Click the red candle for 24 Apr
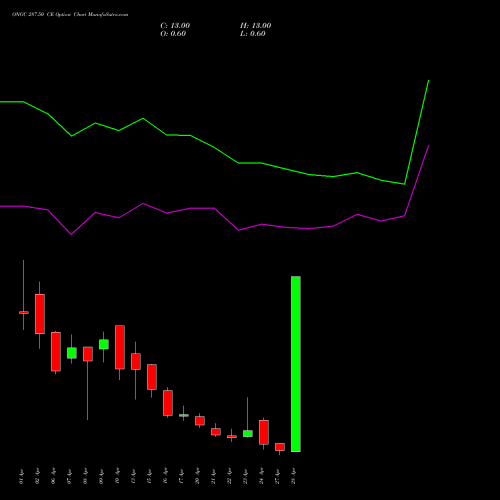The image size is (500, 500). (x=264, y=432)
